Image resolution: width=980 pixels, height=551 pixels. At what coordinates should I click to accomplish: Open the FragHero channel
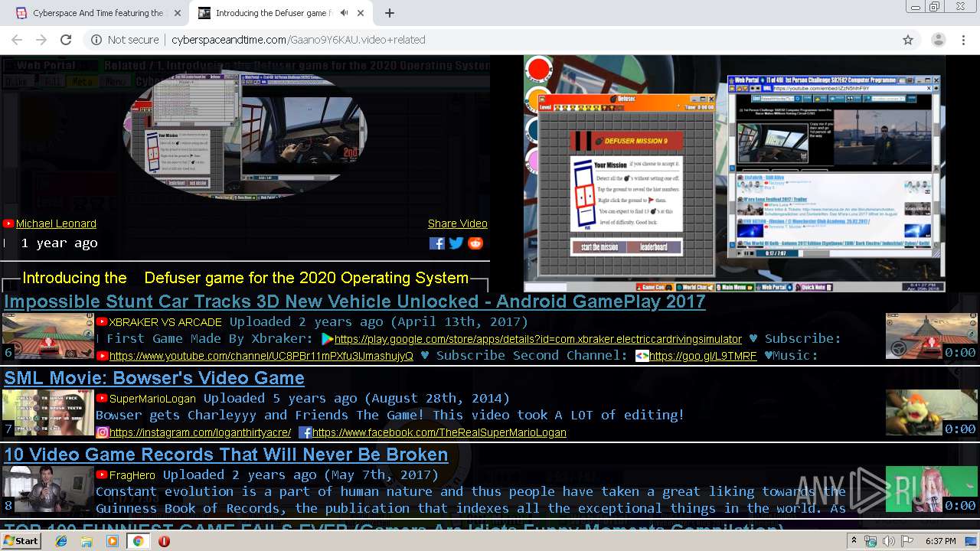pos(132,475)
